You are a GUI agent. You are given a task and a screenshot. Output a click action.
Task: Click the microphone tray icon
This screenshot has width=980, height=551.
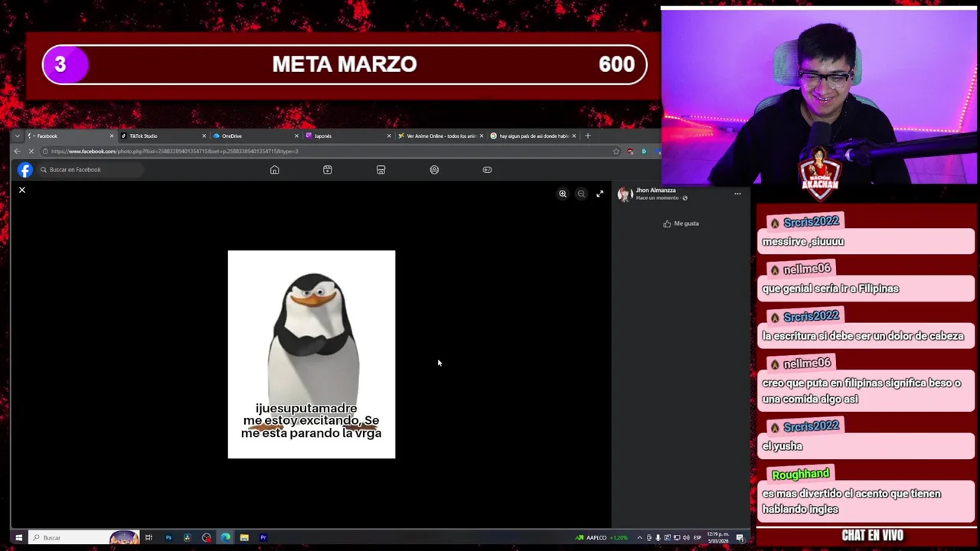658,538
